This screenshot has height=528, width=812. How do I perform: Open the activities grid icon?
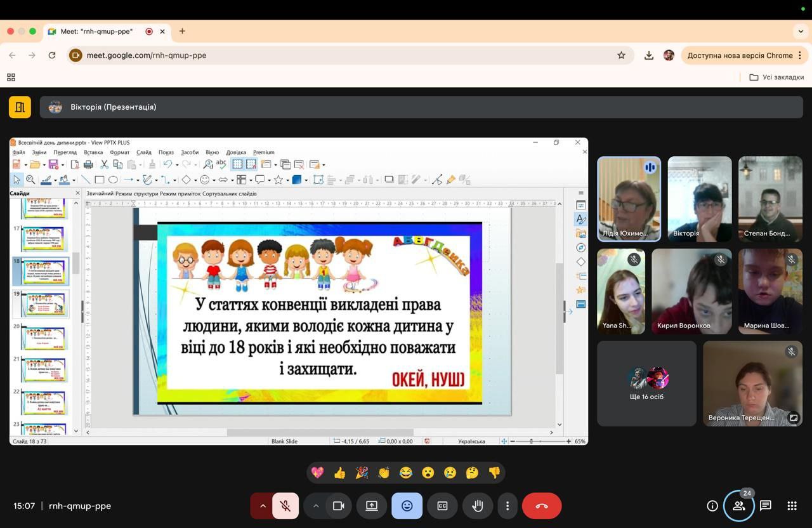(792, 506)
